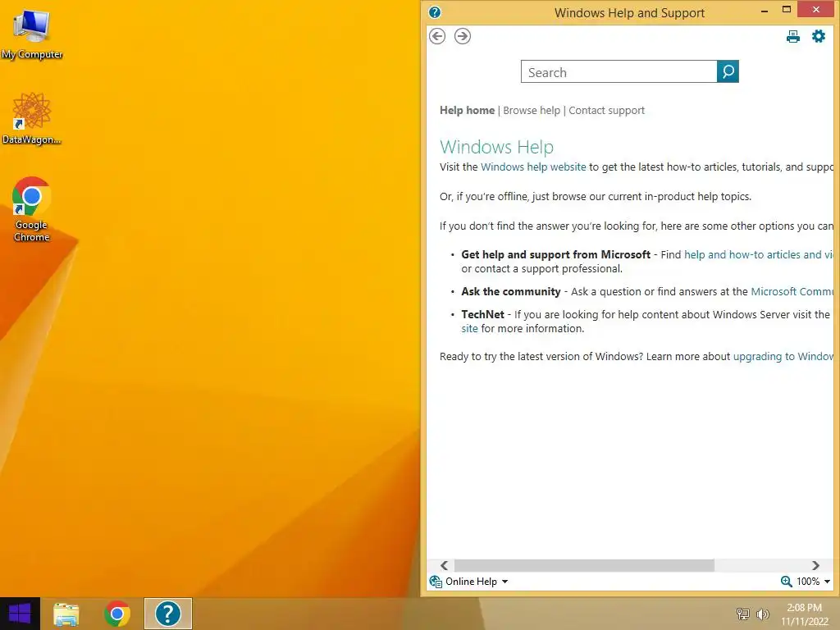Open File Explorer from the taskbar
The width and height of the screenshot is (840, 630).
click(66, 614)
